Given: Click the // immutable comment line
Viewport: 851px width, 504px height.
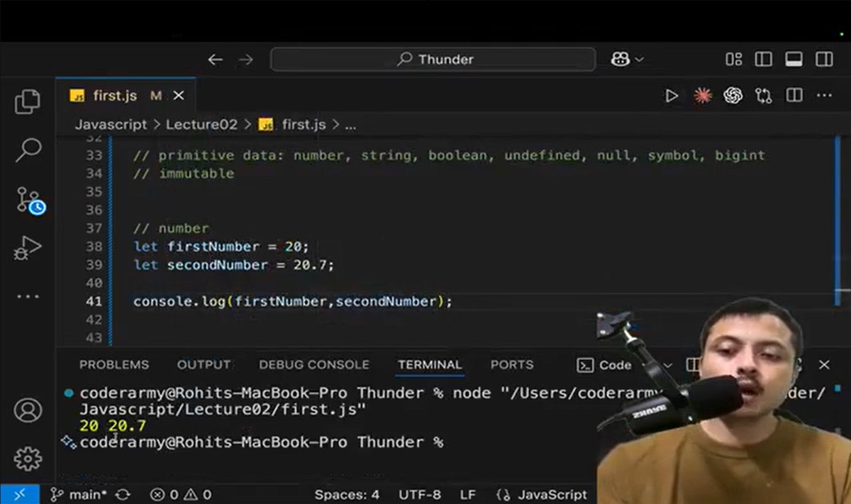Looking at the screenshot, I should 184,173.
